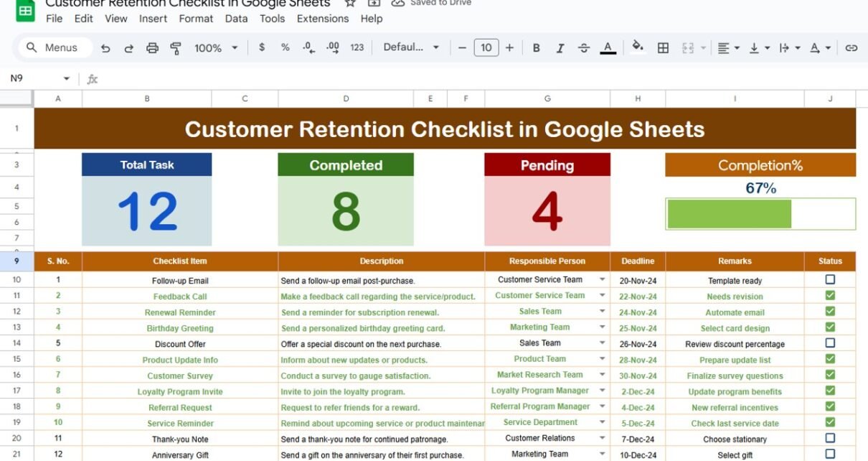This screenshot has height=461, width=868.
Task: Star the document with star icon
Action: (350, 3)
